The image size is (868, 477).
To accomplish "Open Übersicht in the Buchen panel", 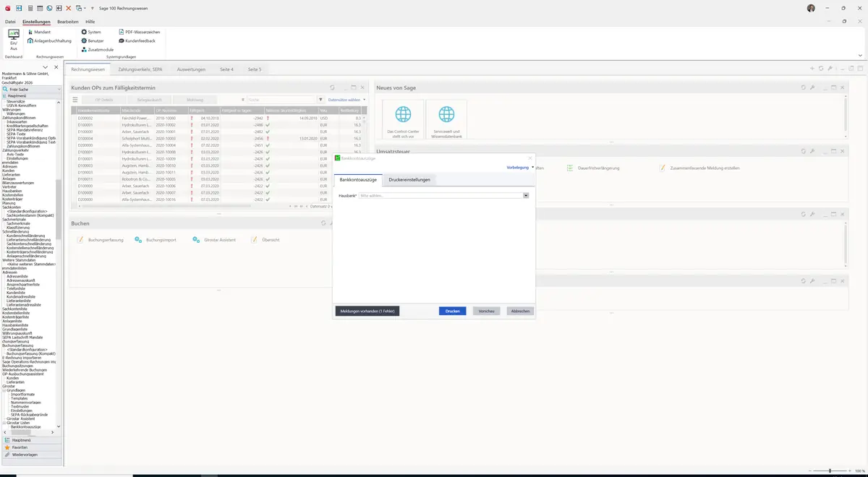I will point(265,239).
